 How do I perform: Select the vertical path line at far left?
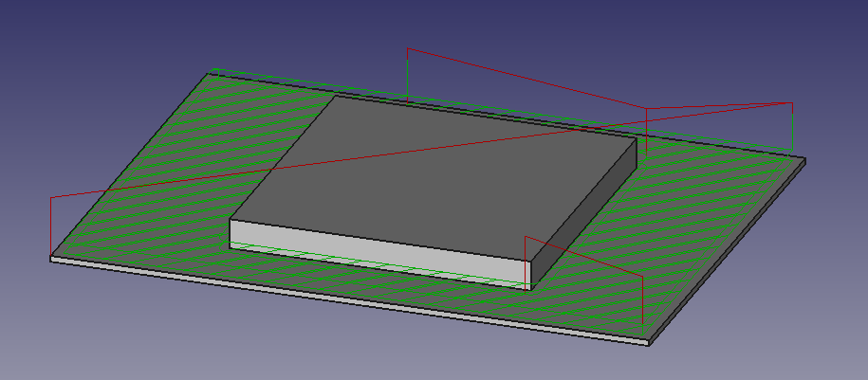pyautogui.click(x=50, y=226)
